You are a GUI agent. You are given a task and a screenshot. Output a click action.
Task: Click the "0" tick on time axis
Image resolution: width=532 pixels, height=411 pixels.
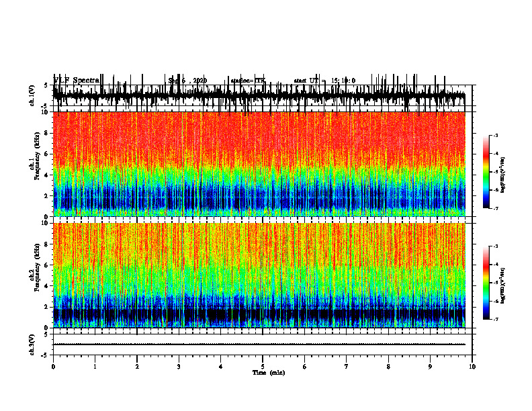(53, 367)
